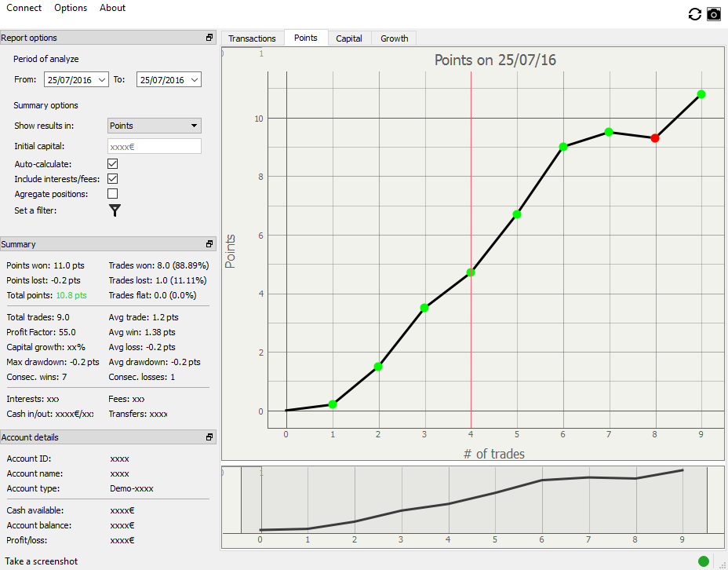Image resolution: width=728 pixels, height=570 pixels.
Task: Click the red losing trade point 8
Action: coord(654,138)
